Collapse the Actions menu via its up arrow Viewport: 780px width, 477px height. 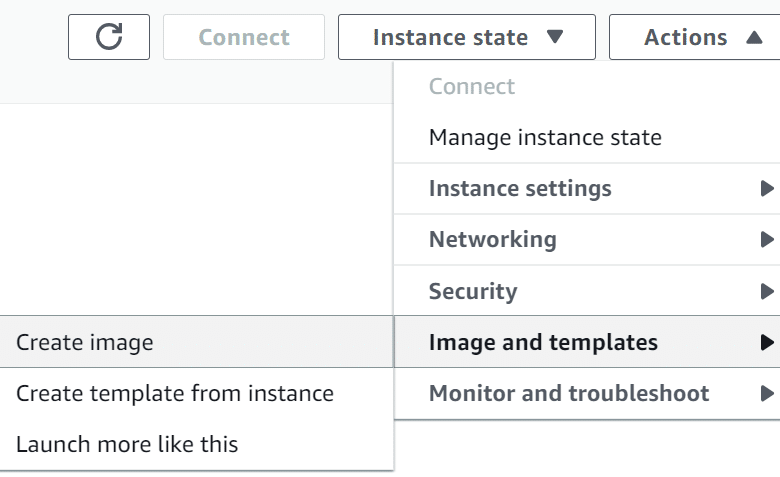point(754,37)
